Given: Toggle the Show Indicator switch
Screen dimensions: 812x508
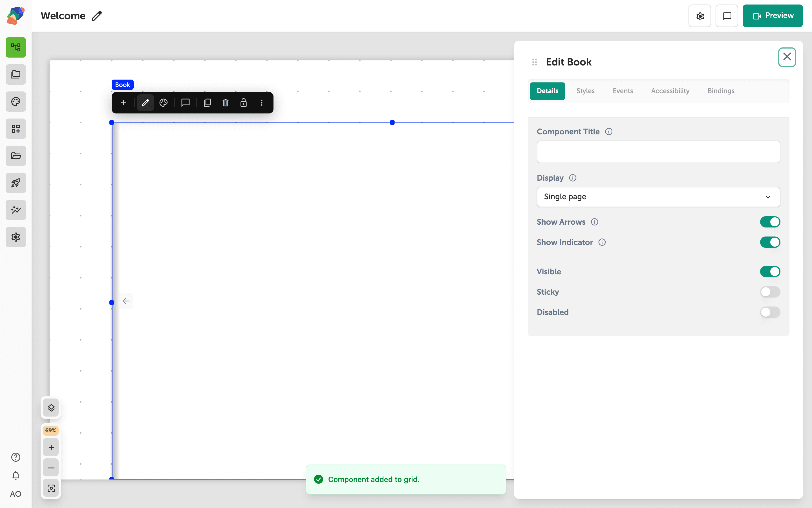Looking at the screenshot, I should pyautogui.click(x=770, y=242).
